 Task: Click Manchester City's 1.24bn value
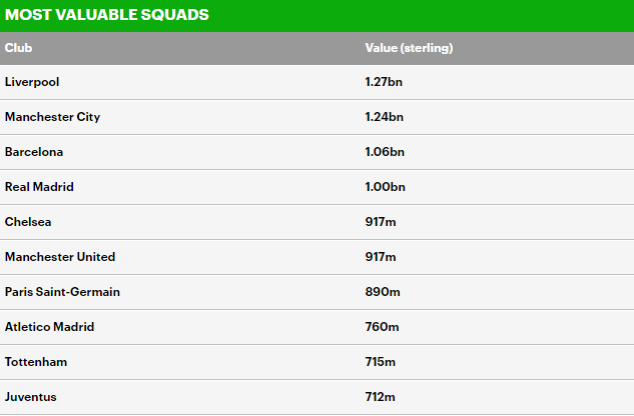[384, 117]
